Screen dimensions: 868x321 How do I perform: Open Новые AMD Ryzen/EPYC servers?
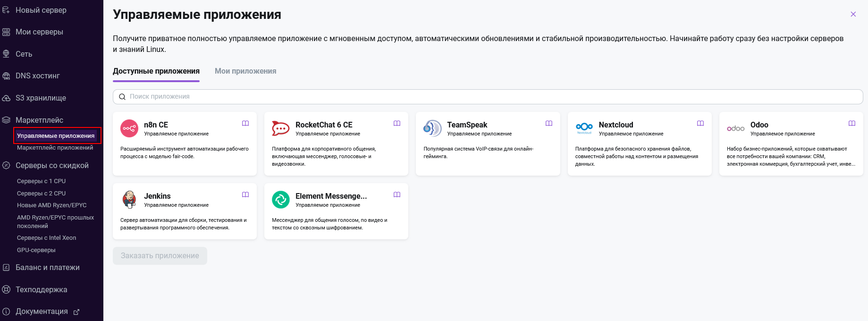[52, 205]
